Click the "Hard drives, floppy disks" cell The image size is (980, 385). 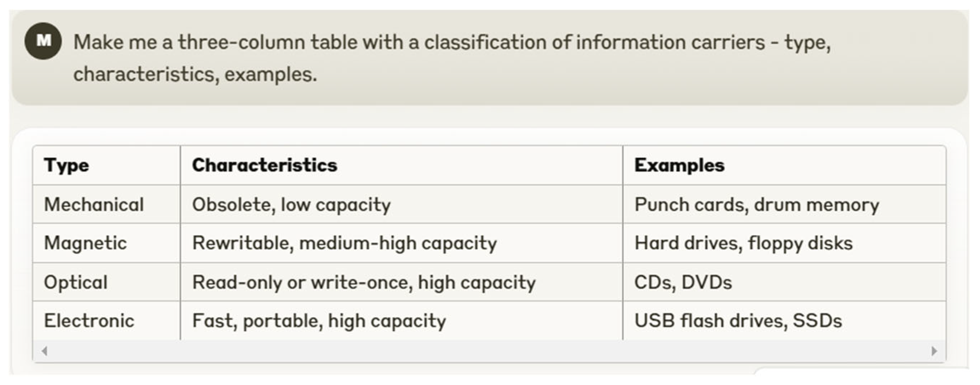point(744,243)
